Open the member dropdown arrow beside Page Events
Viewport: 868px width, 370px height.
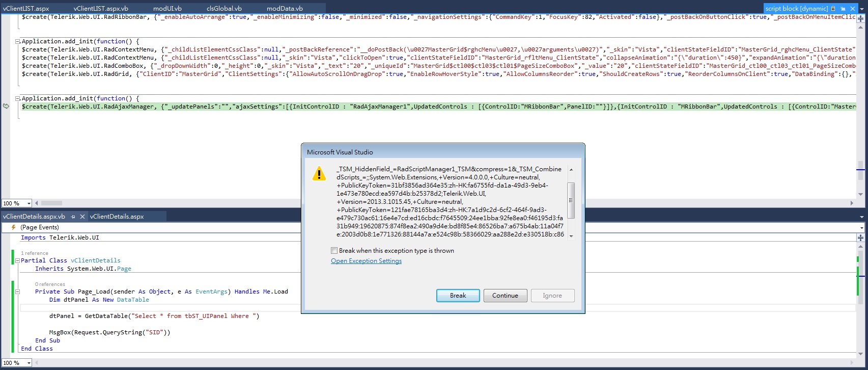tap(861, 228)
